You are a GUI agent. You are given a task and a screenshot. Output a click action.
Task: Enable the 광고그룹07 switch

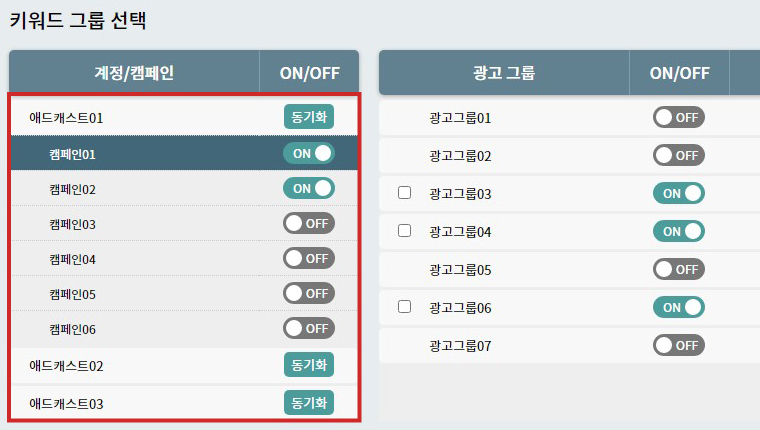(679, 345)
